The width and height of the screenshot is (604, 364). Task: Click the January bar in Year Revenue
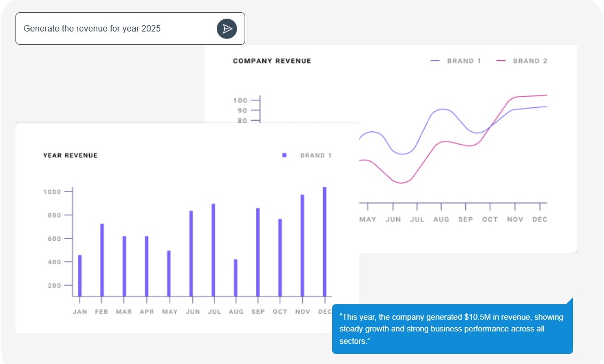pos(80,275)
